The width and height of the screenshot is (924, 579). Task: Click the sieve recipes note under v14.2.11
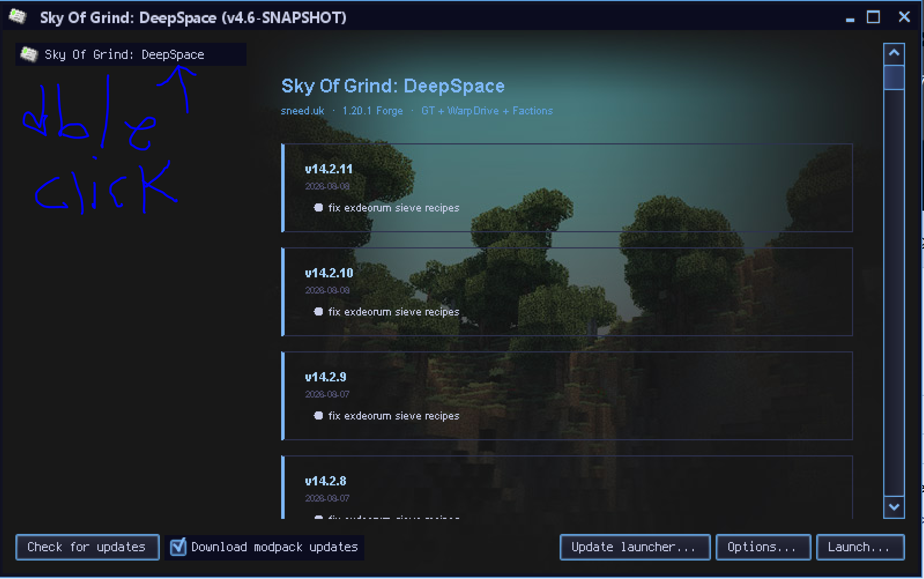click(394, 208)
